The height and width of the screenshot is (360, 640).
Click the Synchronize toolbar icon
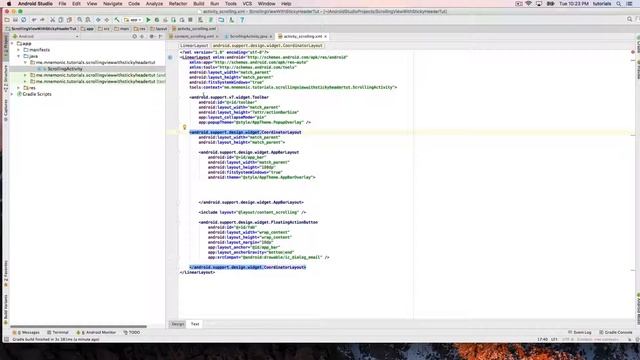[x=24, y=20]
